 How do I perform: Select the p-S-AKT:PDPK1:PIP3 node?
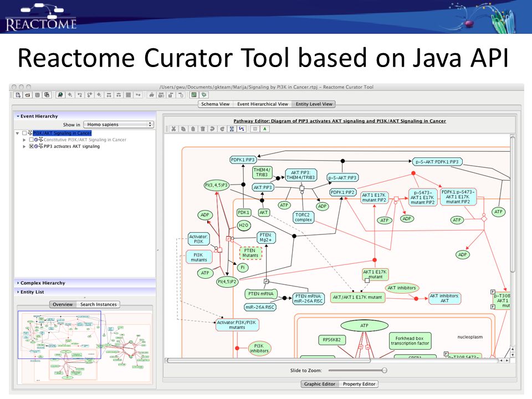tap(437, 162)
